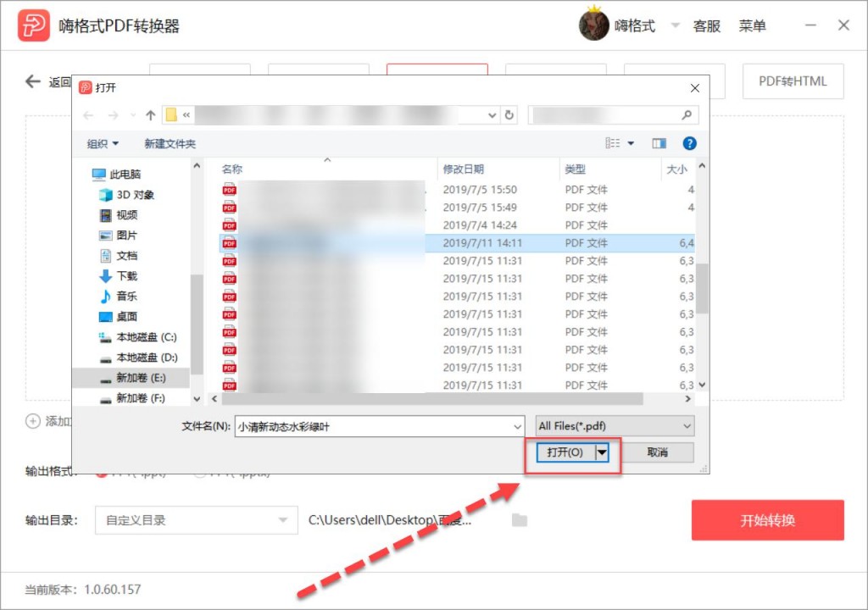Click the file list vertical scrollbar
Viewport: 868px width, 610px height.
pyautogui.click(x=702, y=288)
